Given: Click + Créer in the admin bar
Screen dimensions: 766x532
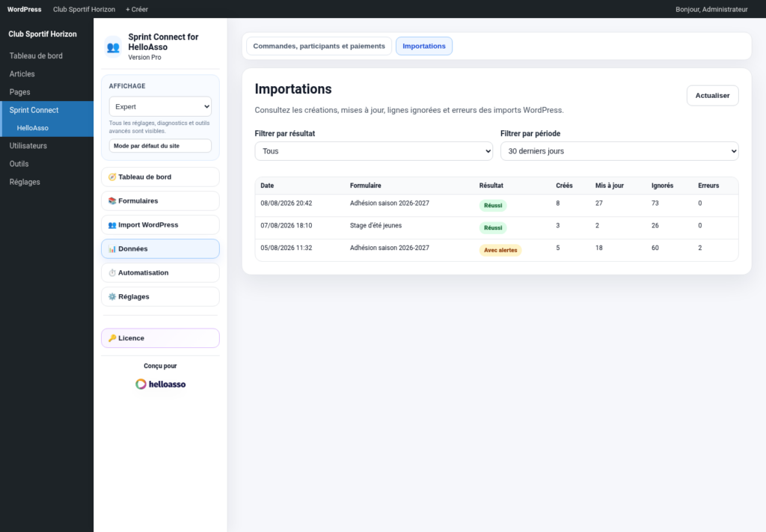Looking at the screenshot, I should [137, 9].
